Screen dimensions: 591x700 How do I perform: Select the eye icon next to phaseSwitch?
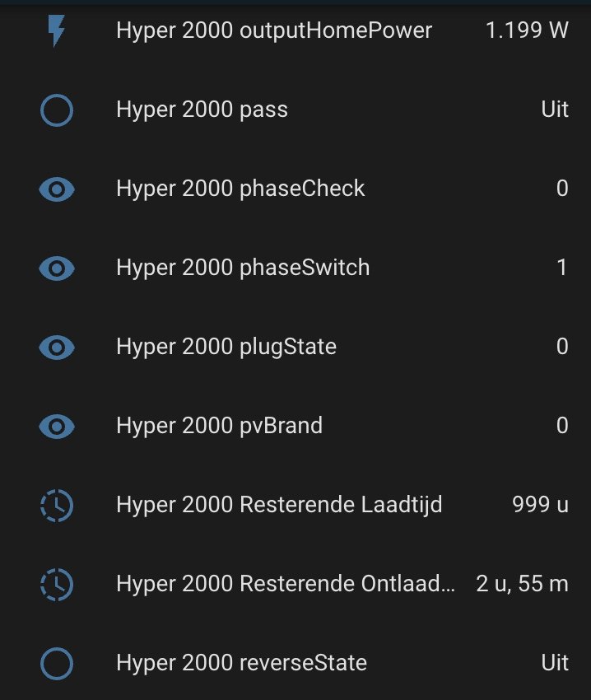pyautogui.click(x=57, y=268)
